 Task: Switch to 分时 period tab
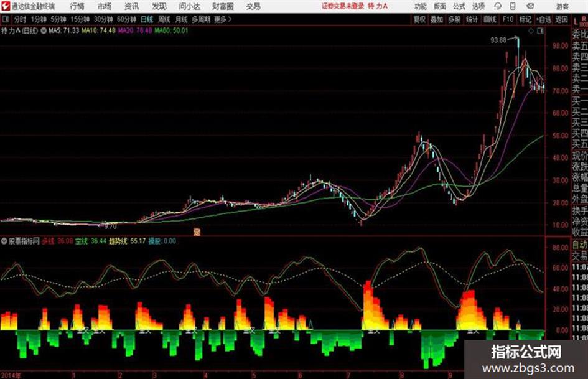pyautogui.click(x=20, y=19)
